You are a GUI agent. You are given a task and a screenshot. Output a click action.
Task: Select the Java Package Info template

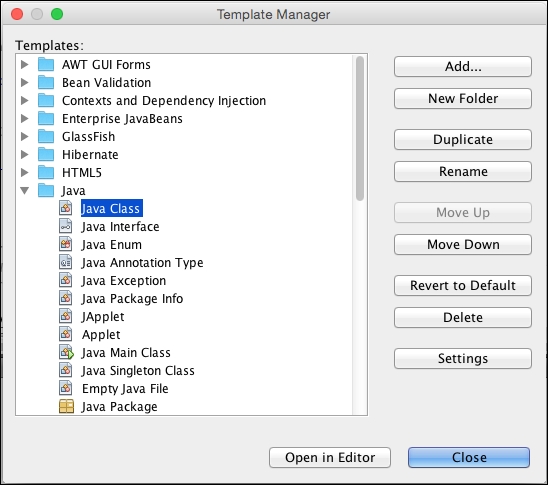132,299
